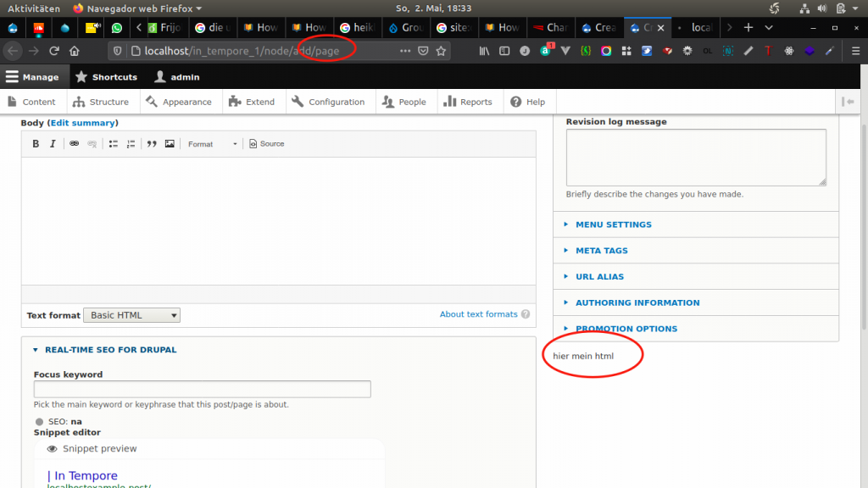The width and height of the screenshot is (868, 488).
Task: Switch editor to Source view
Action: (x=267, y=144)
